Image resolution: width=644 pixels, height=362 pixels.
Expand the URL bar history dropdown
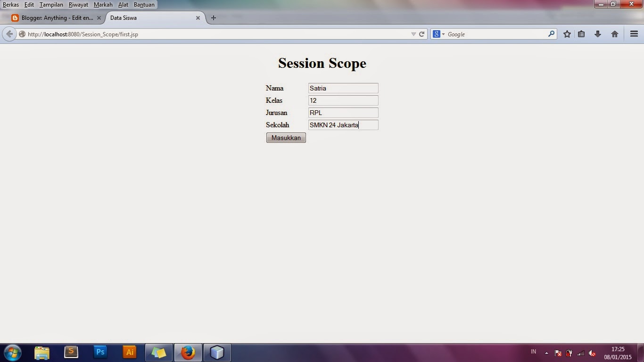414,34
